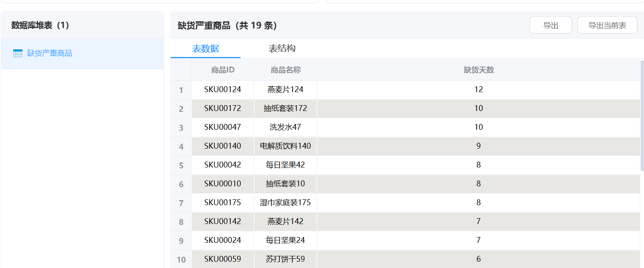Click the 导出 button

point(550,26)
